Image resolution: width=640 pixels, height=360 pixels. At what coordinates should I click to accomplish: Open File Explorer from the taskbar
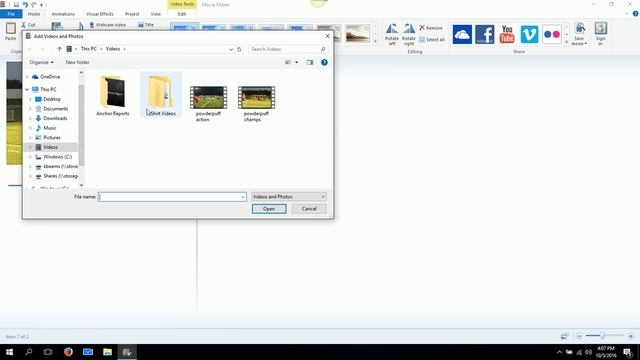[x=107, y=352]
